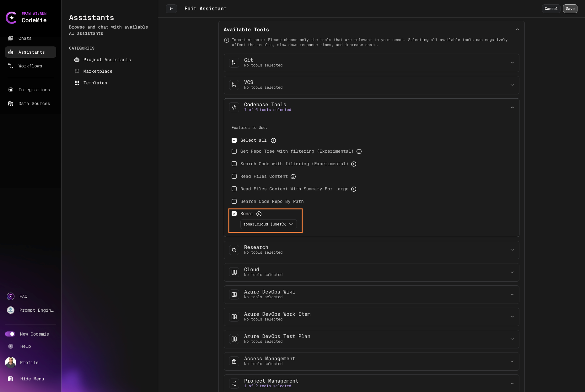Click the back arrow next to Edit Assistant
The width and height of the screenshot is (585, 392).
171,9
